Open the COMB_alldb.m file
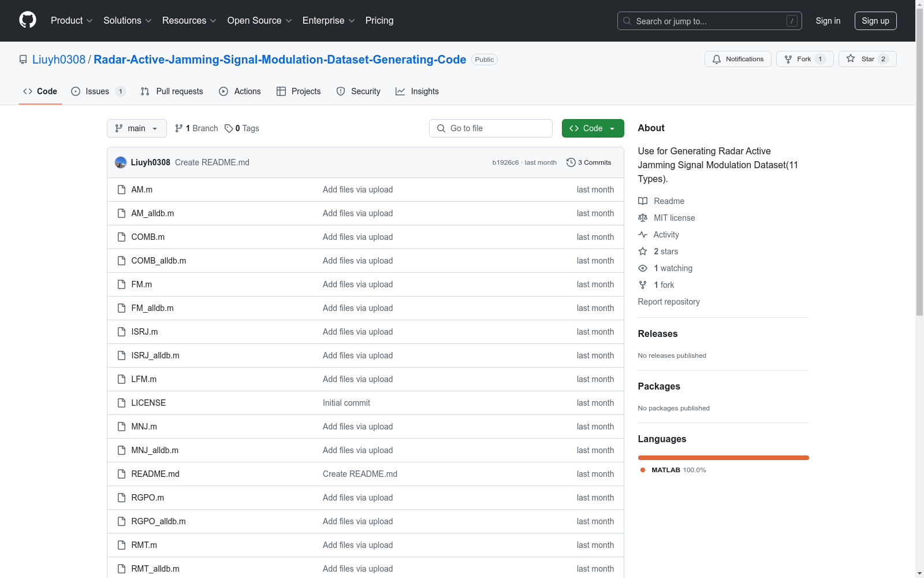924x578 pixels. pyautogui.click(x=159, y=261)
